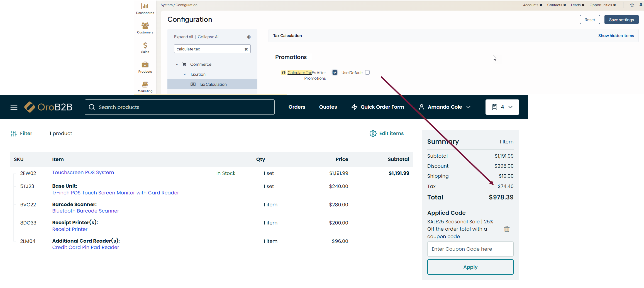Open the Sales dollar icon
Image resolution: width=644 pixels, height=288 pixels.
coord(145,46)
